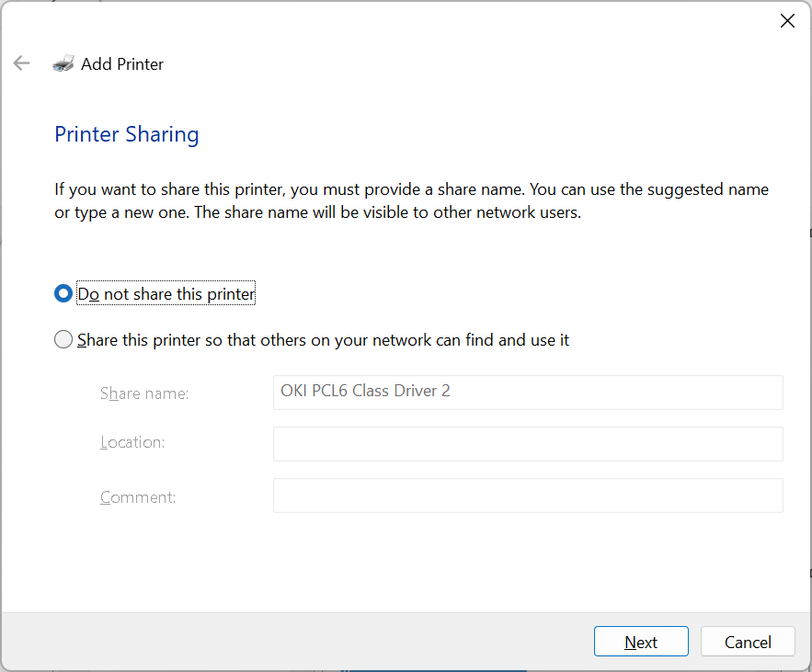Click the empty gray footer beside Next
The image size is (812, 672).
pyautogui.click(x=295, y=642)
